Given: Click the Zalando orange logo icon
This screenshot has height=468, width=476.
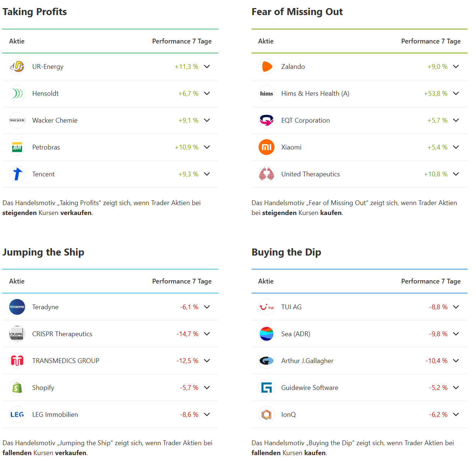Looking at the screenshot, I should (x=266, y=67).
